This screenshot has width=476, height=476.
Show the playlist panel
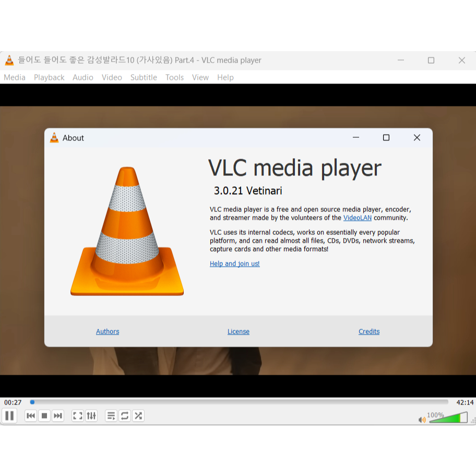[111, 416]
